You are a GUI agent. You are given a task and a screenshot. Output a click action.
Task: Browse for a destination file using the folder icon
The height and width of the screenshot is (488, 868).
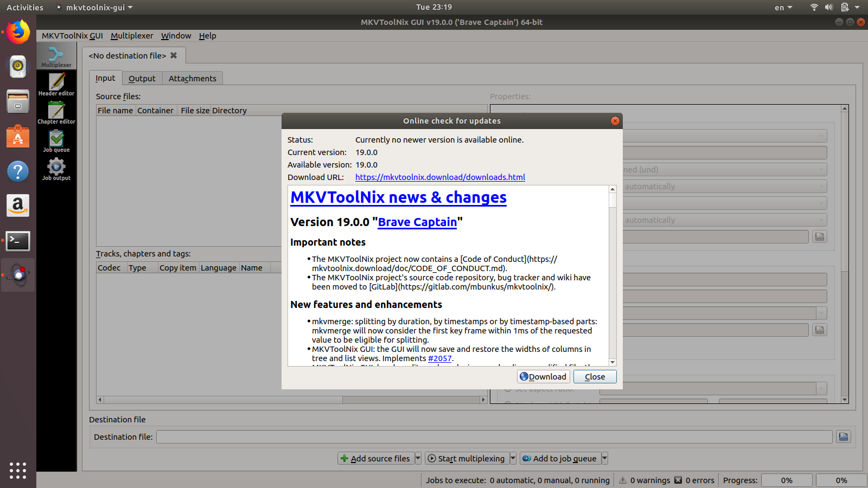844,436
